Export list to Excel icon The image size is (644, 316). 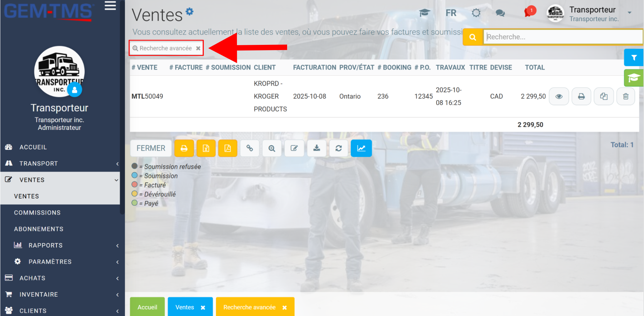click(206, 148)
